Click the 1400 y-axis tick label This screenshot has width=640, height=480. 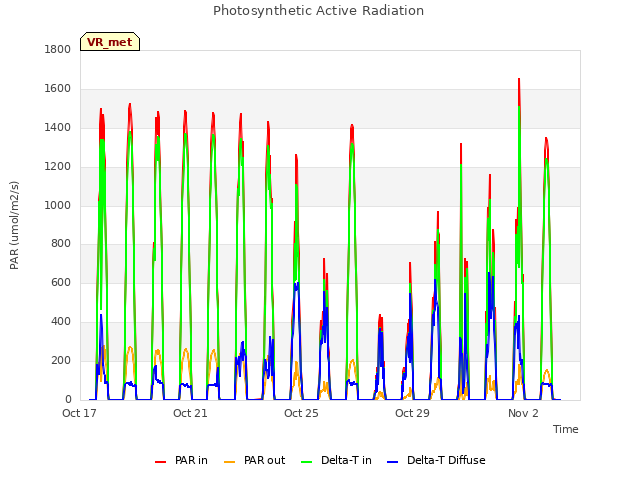(x=58, y=128)
